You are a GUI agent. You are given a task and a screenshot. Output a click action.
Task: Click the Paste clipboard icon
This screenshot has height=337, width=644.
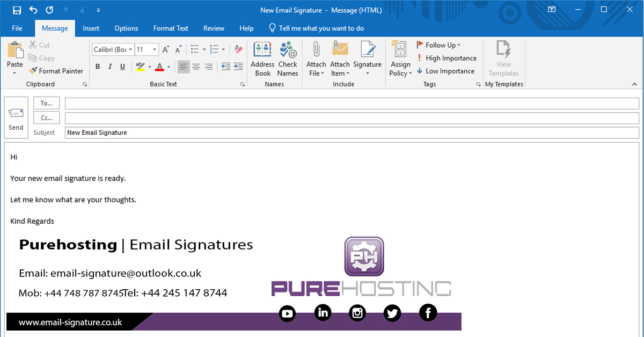tap(15, 49)
